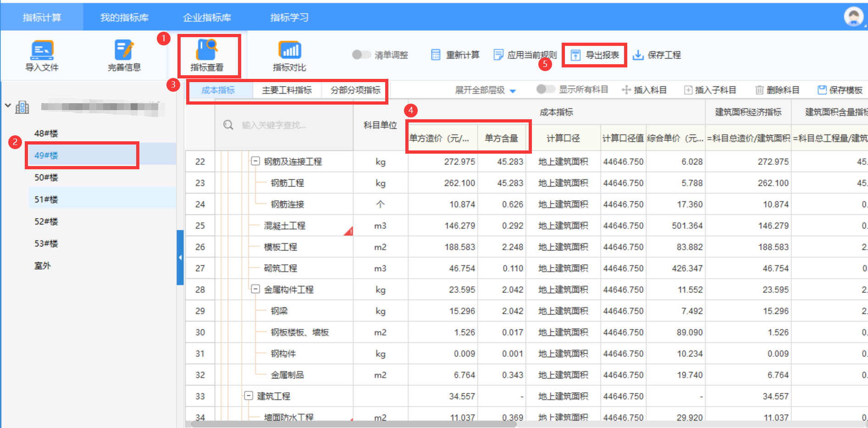868x428 pixels.
Task: Open the 展开全部层级 dropdown
Action: (x=485, y=90)
